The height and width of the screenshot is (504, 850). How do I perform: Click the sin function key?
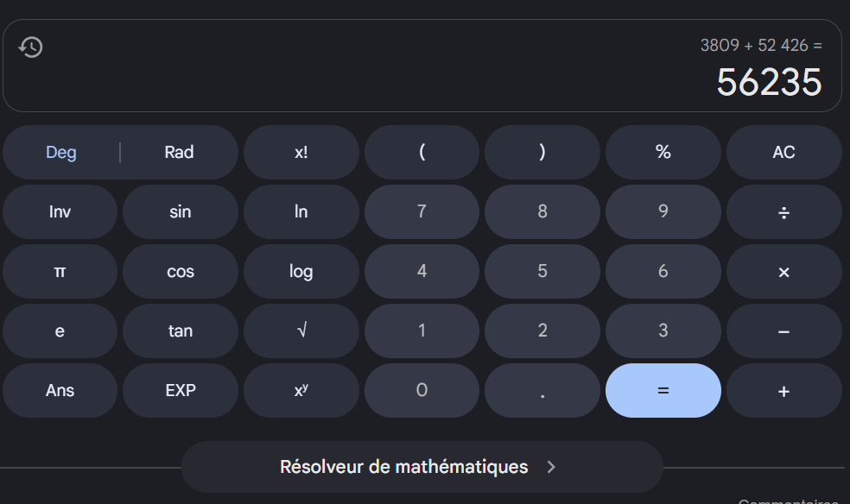180,211
